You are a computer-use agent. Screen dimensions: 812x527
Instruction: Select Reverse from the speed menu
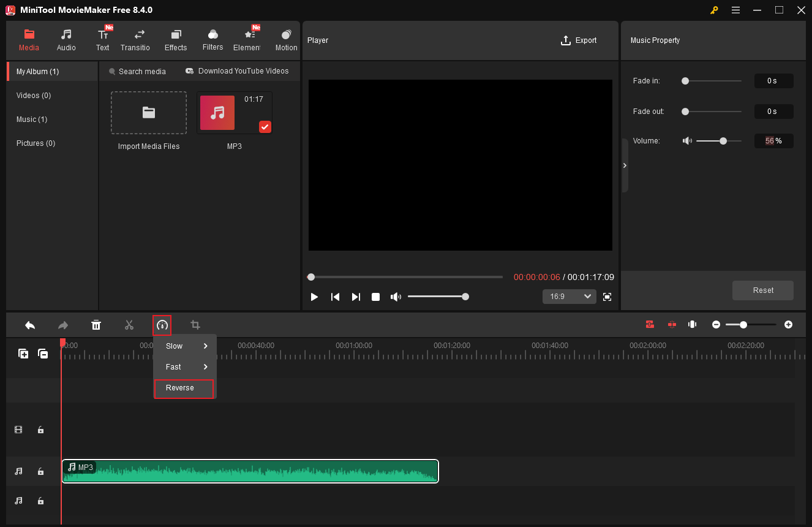tap(179, 387)
